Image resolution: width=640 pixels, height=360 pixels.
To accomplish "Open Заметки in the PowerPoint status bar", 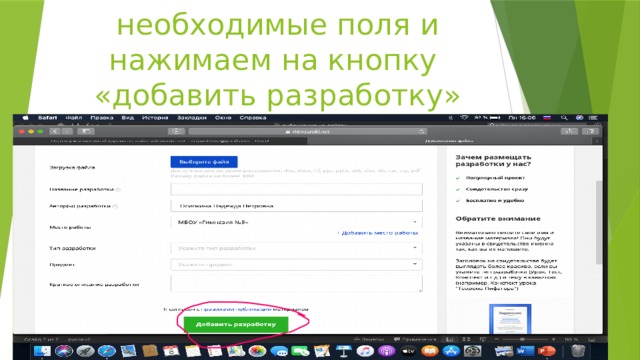I will pyautogui.click(x=369, y=339).
